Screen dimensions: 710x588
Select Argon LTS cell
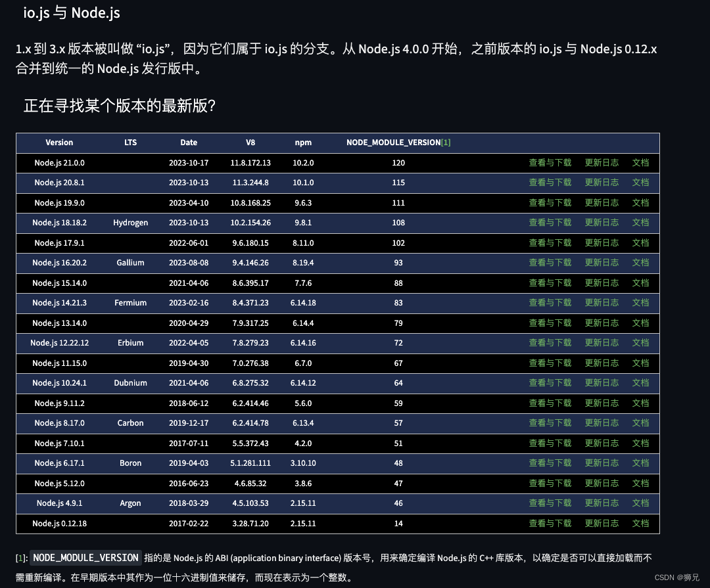pyautogui.click(x=130, y=503)
